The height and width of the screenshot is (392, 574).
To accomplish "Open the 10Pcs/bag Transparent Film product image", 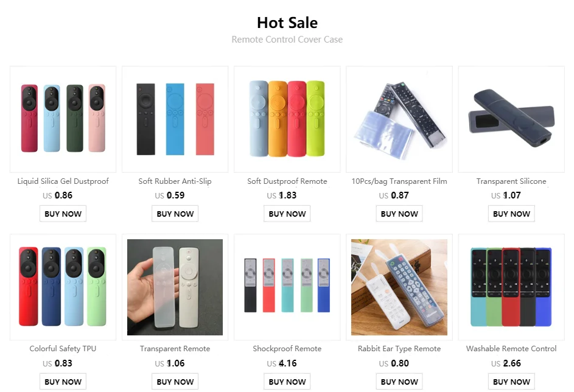I will point(399,119).
